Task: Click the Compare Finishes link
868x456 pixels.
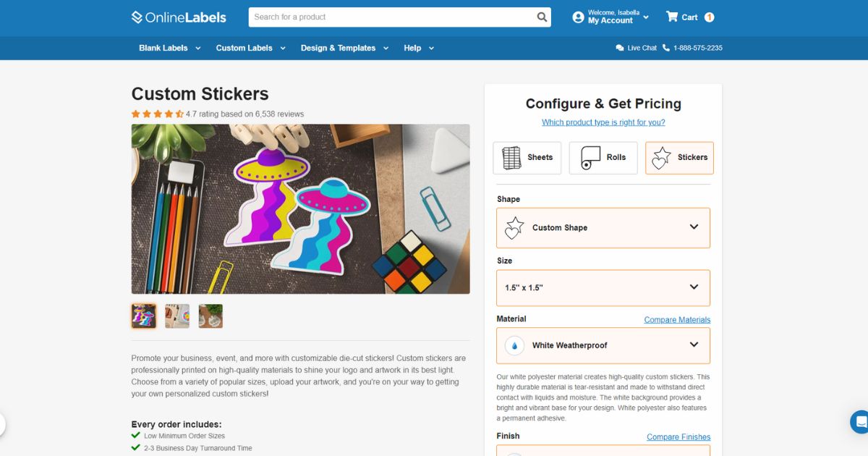Action: pos(678,437)
